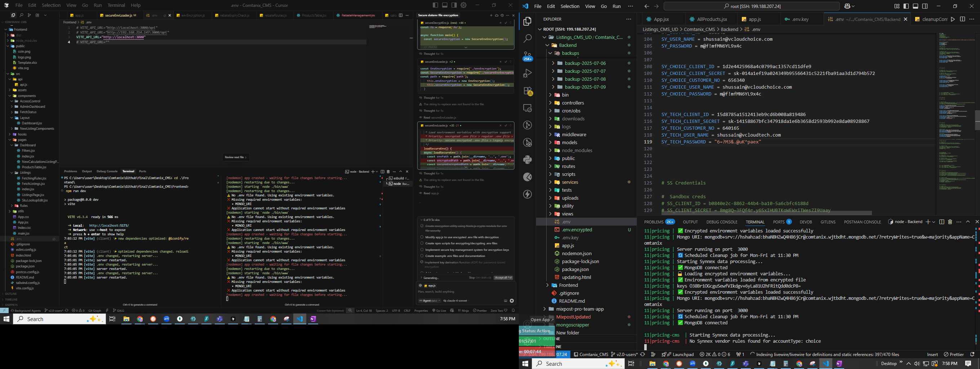Open the Python extension view
Image resolution: width=980 pixels, height=369 pixels.
(527, 160)
